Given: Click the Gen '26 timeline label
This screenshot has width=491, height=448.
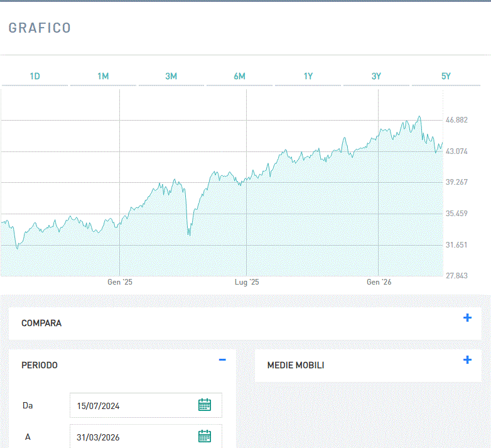Looking at the screenshot, I should coord(379,282).
